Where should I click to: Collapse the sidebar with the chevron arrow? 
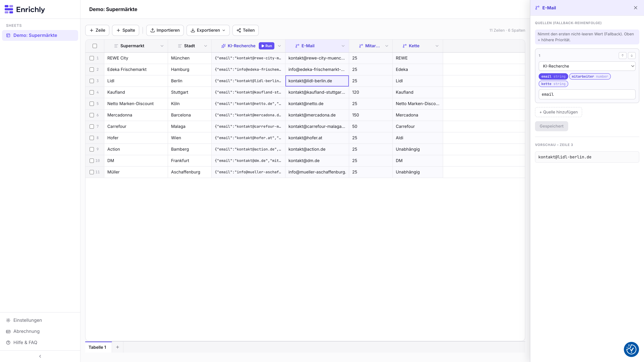tap(40, 356)
